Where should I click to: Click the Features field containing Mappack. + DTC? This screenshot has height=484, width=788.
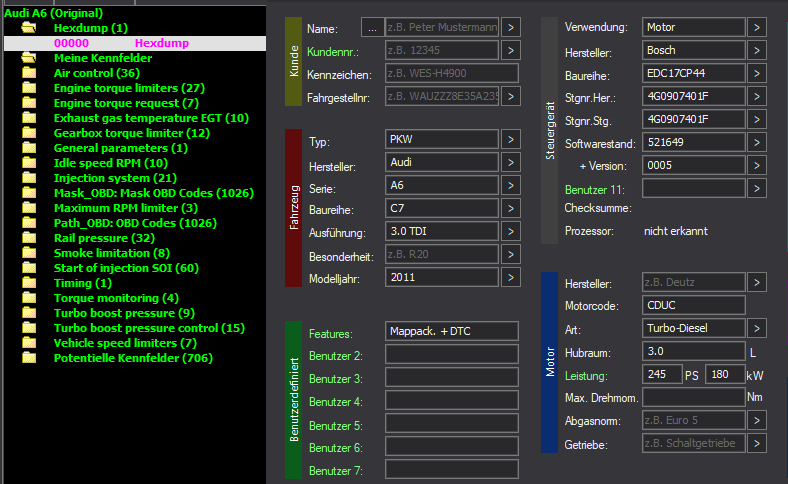[x=452, y=331]
